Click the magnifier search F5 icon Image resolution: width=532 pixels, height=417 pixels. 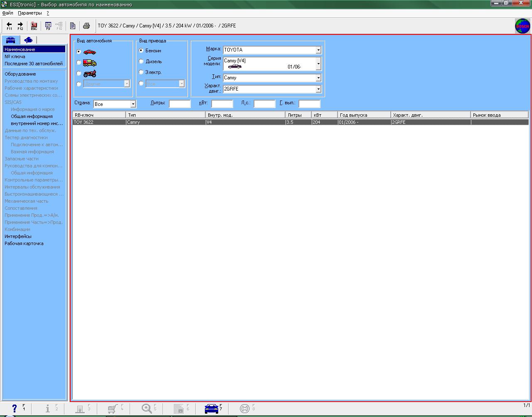coord(148,408)
